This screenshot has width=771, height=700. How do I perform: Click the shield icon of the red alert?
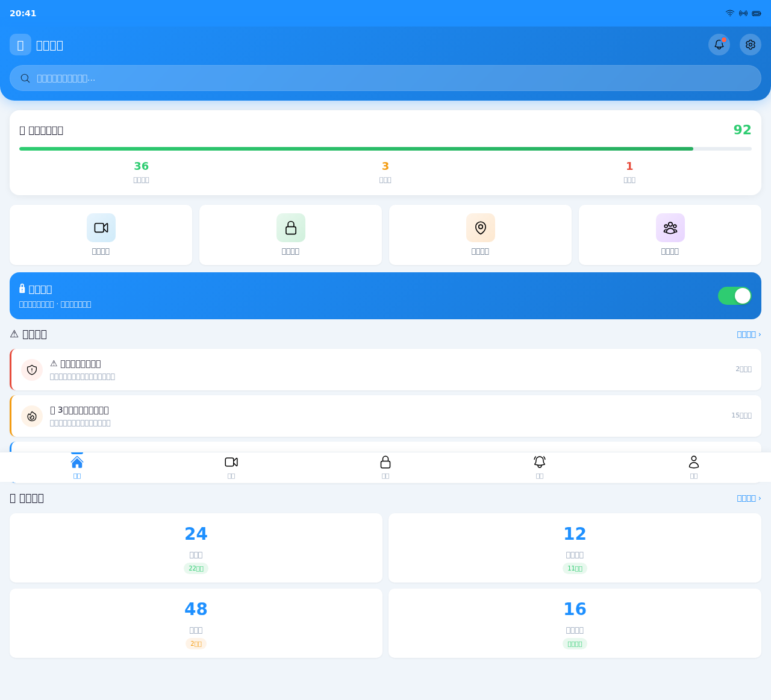point(32,370)
